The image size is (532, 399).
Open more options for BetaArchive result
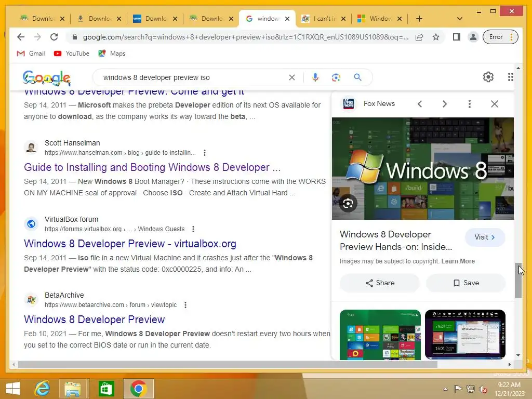(185, 304)
